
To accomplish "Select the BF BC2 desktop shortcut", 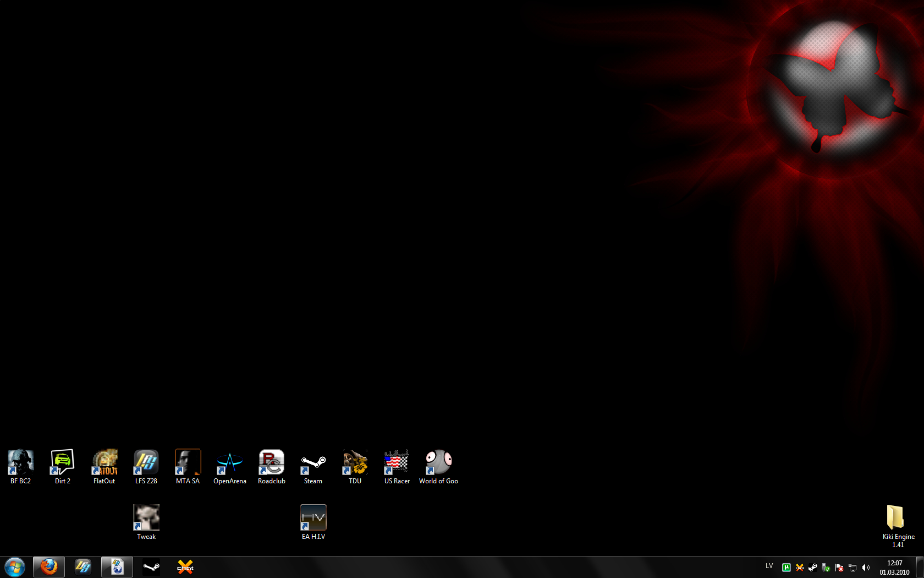I will (x=21, y=467).
